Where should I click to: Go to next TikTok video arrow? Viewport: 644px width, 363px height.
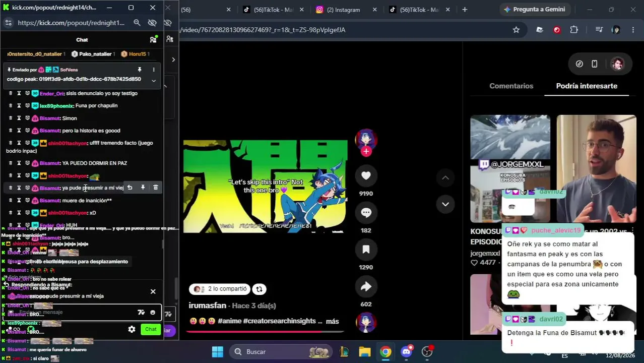pyautogui.click(x=445, y=204)
